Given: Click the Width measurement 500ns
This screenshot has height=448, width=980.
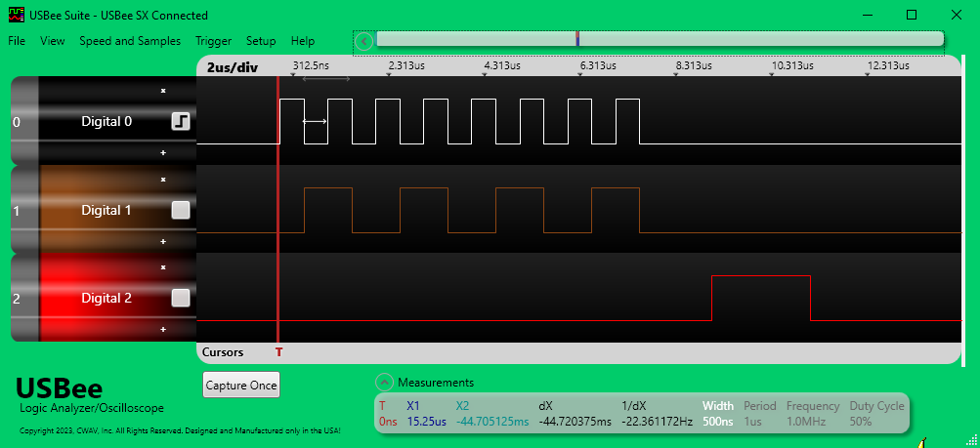Looking at the screenshot, I should (717, 422).
